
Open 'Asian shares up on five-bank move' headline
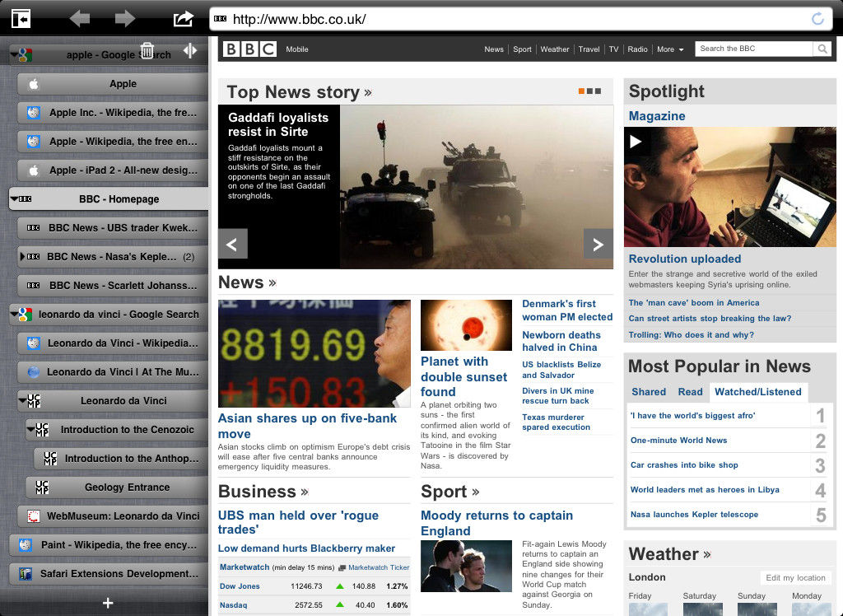tap(308, 426)
